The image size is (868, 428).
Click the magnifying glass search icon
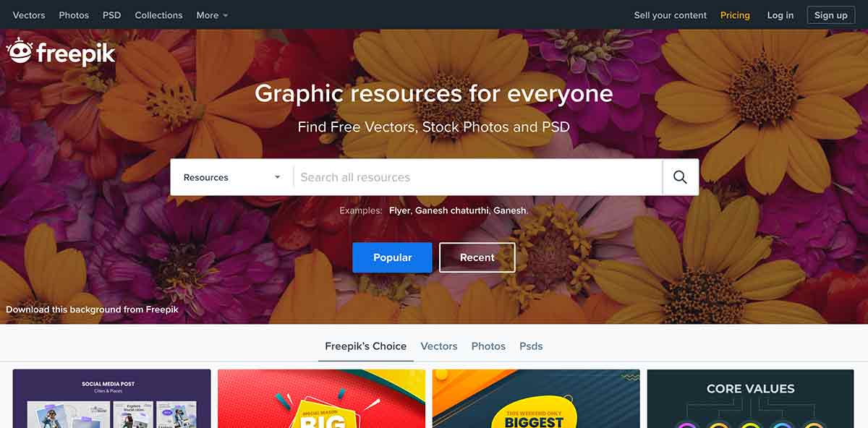coord(680,177)
